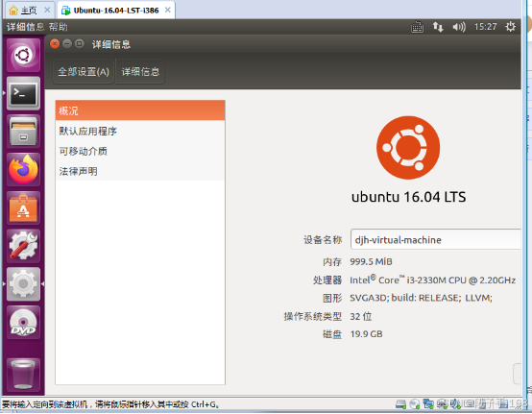Click the 设备名称 input field

pyautogui.click(x=436, y=239)
